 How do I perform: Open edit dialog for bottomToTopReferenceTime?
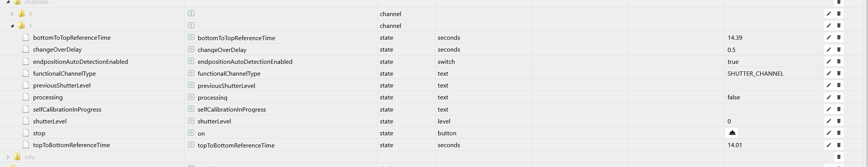828,37
